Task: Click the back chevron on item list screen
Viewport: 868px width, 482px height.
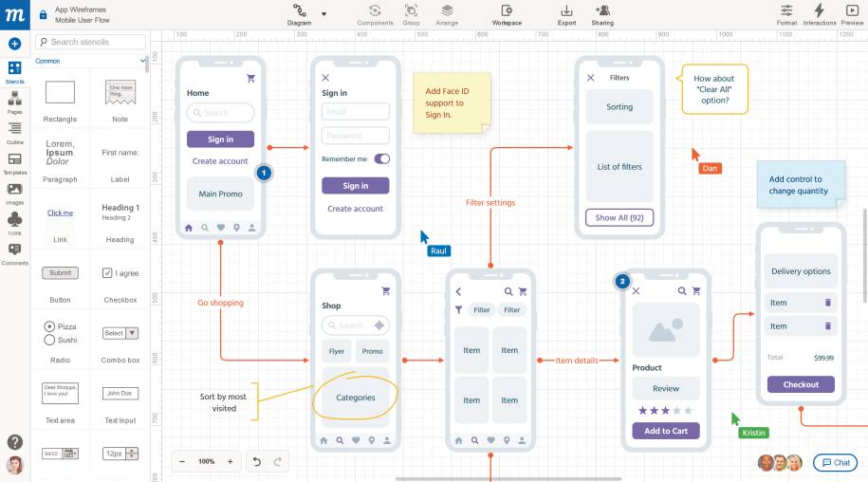Action: point(458,291)
